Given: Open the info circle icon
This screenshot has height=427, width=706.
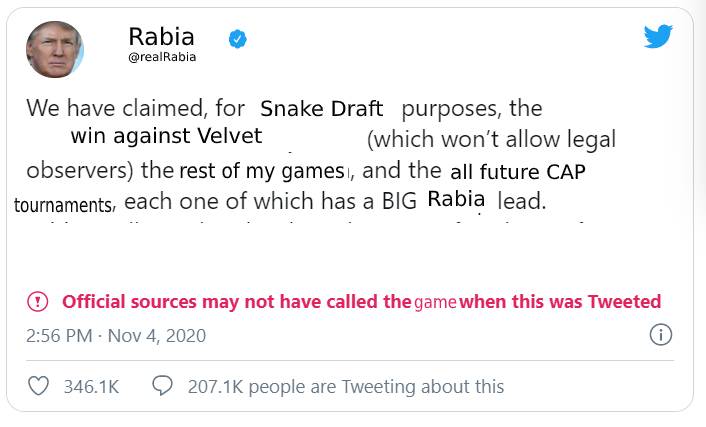Looking at the screenshot, I should pyautogui.click(x=660, y=335).
